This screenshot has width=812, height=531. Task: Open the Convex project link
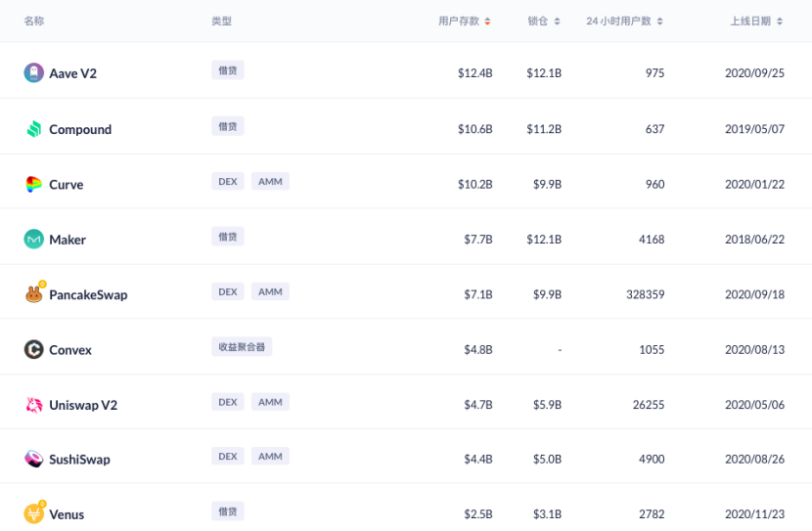[70, 350]
